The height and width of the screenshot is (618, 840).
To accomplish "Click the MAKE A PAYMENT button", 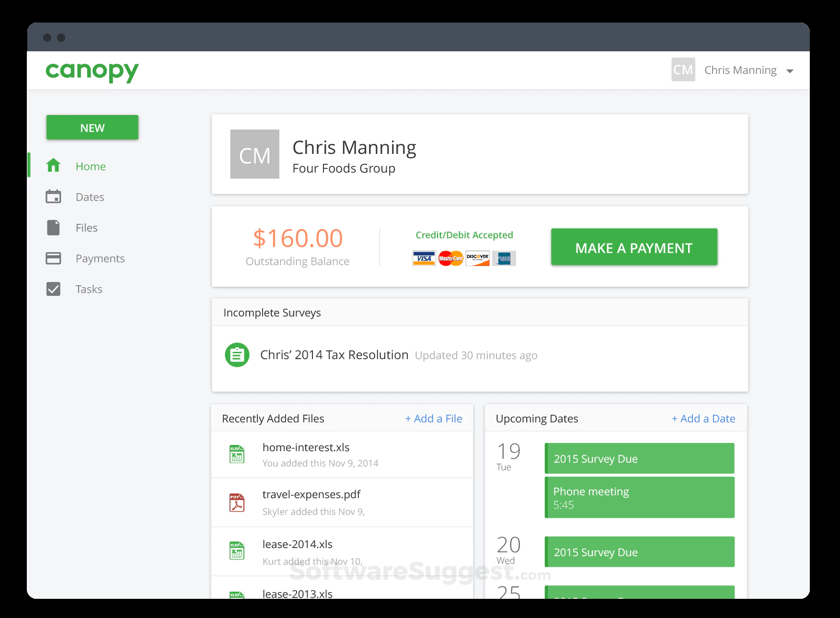I will tap(634, 247).
